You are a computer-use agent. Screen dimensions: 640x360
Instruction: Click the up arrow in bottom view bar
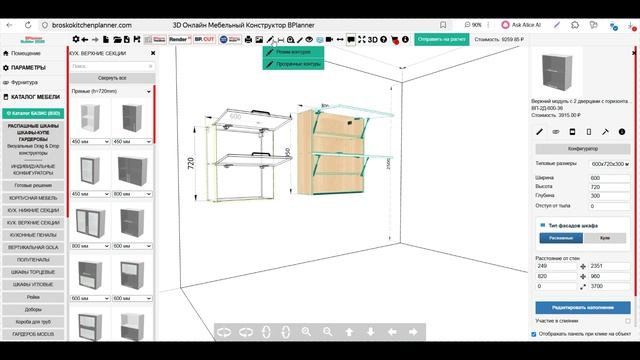(349, 332)
